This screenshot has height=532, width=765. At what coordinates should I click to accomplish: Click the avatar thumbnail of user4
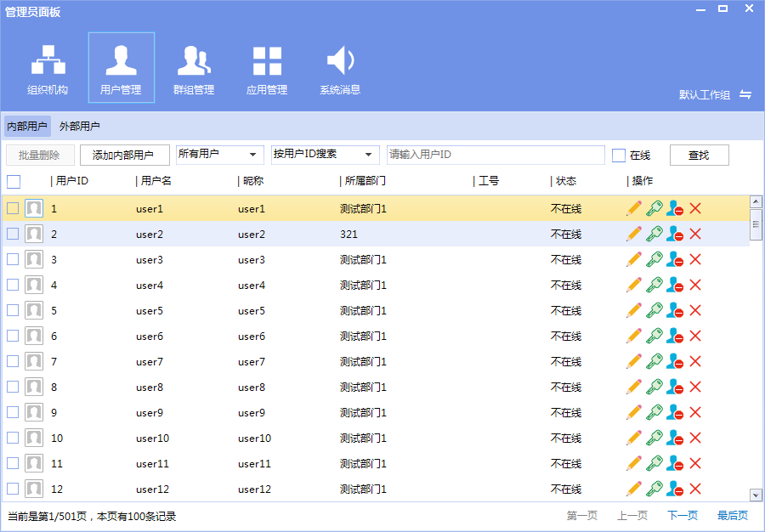(x=34, y=285)
